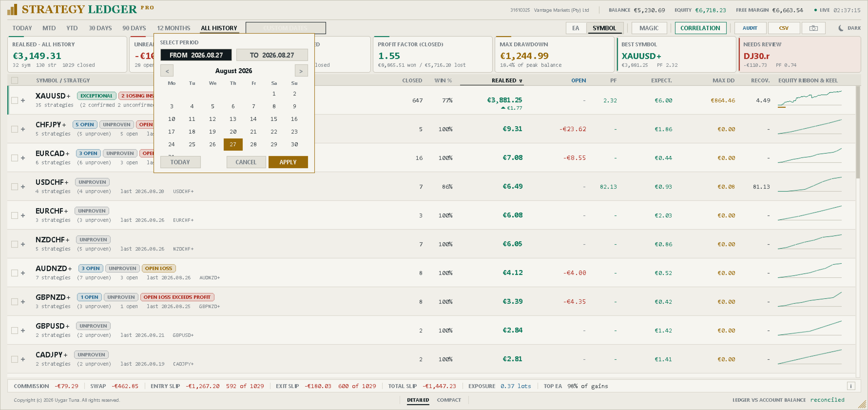Switch to the MTD period tab
Image resolution: width=868 pixels, height=410 pixels.
[49, 28]
